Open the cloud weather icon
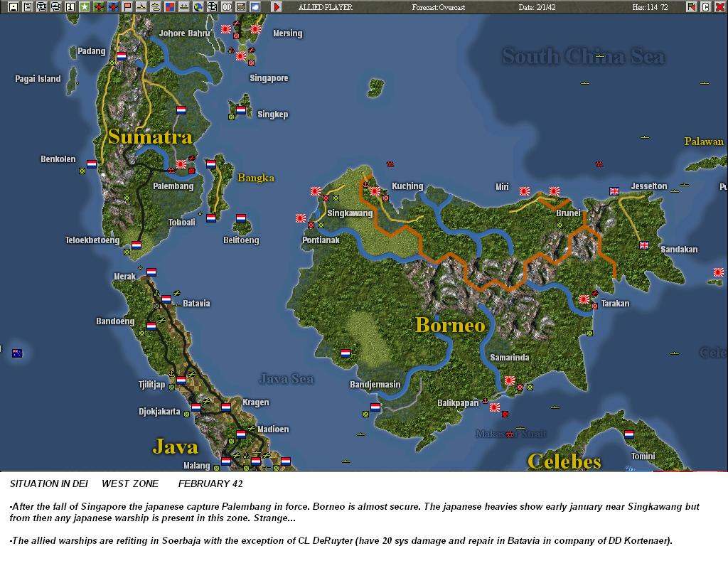 [x=255, y=7]
